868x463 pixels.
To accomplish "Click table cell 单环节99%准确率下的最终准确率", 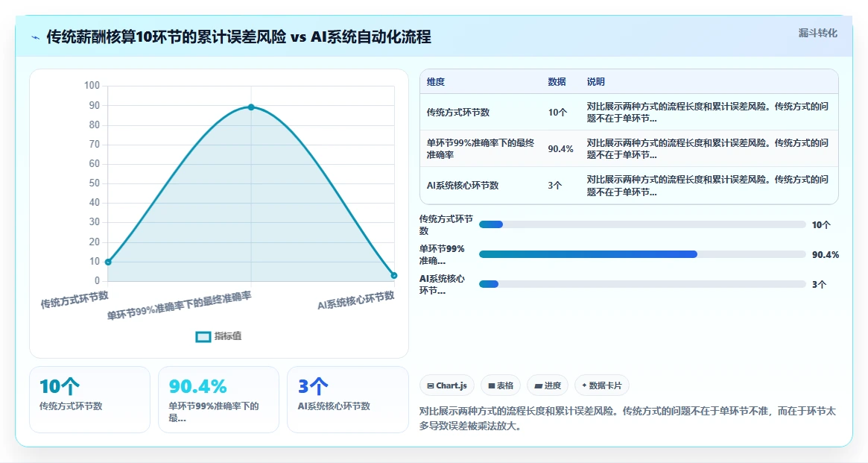I will pos(481,149).
